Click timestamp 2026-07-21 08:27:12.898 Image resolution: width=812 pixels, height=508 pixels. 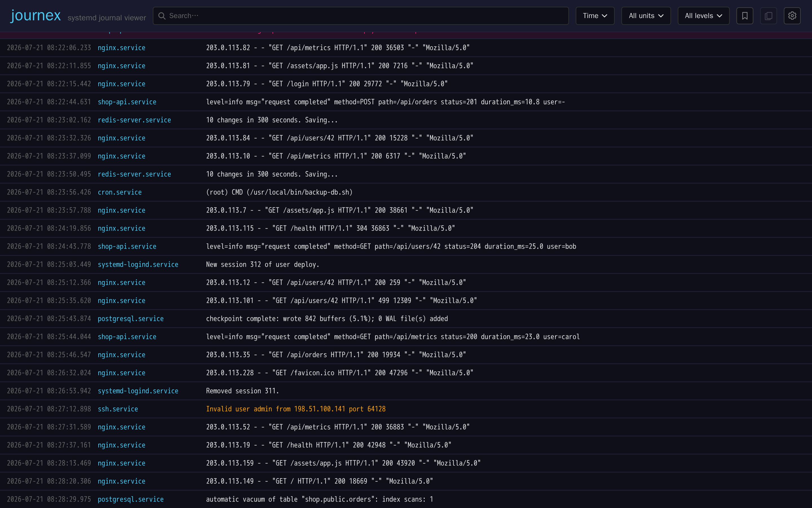point(49,409)
